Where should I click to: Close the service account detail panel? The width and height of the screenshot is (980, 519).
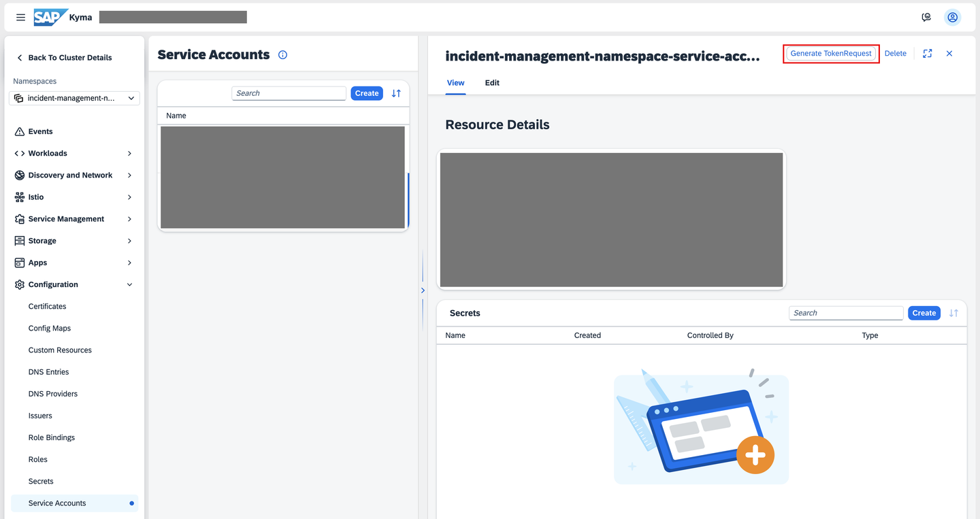pos(949,53)
